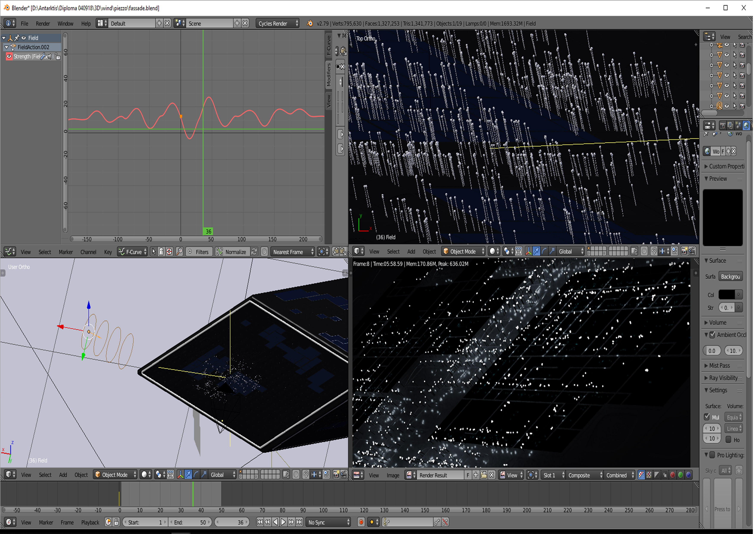Click proportional editing circle in top viewport
Screen dimensions: 756x534
coord(644,252)
